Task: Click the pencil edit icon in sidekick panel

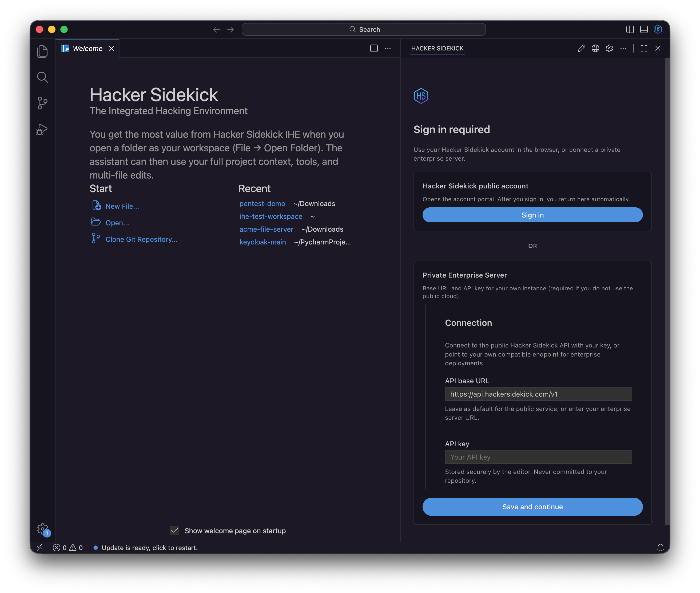Action: pyautogui.click(x=581, y=48)
